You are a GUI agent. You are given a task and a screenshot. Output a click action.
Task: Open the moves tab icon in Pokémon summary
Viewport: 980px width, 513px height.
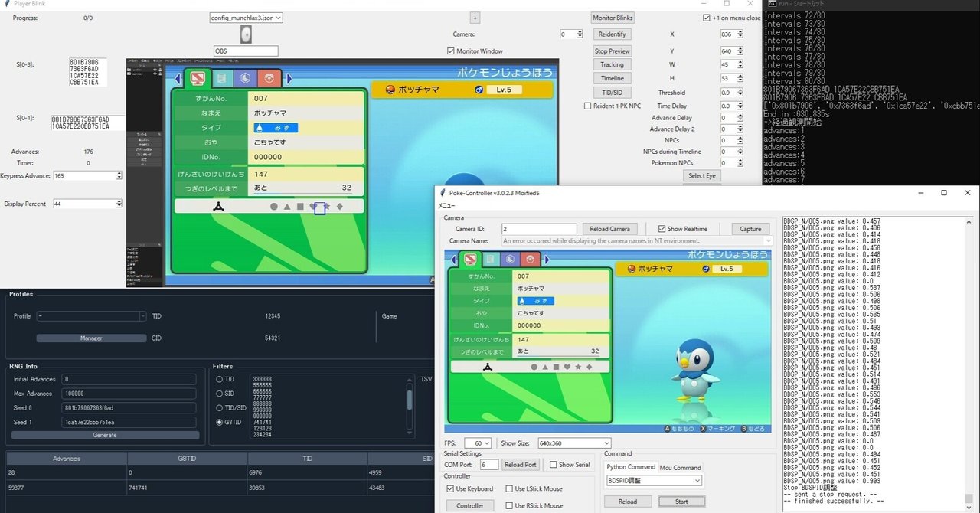click(221, 78)
